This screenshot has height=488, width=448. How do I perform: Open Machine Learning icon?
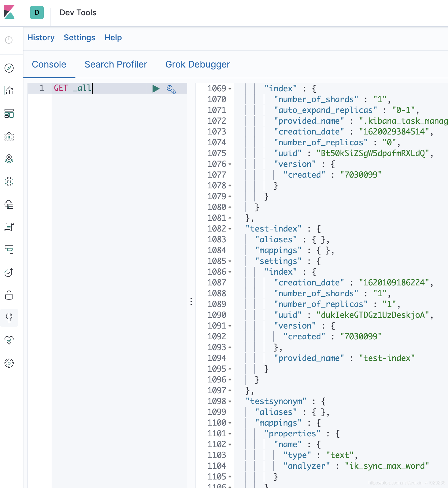coord(9,182)
